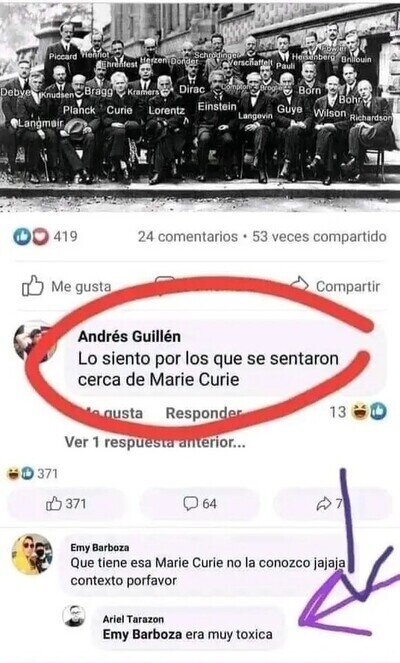Click the Ariel Tarazon commenter name

pos(133,619)
